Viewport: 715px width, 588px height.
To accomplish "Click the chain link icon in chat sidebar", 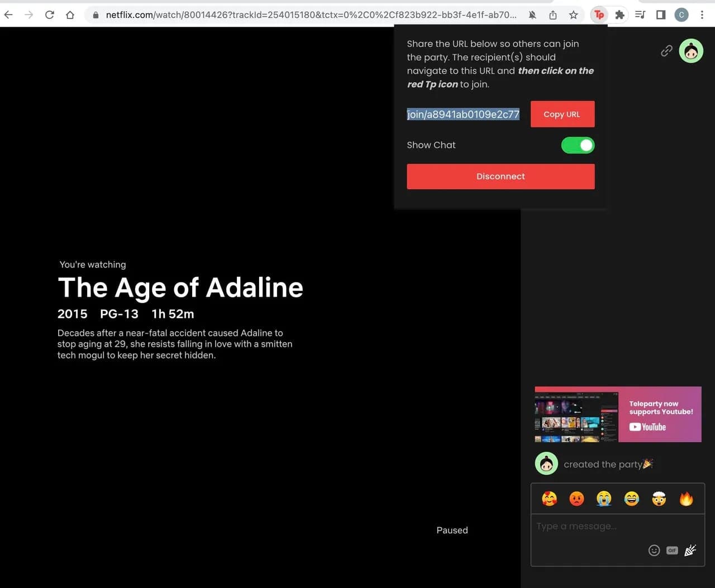I will pyautogui.click(x=666, y=51).
